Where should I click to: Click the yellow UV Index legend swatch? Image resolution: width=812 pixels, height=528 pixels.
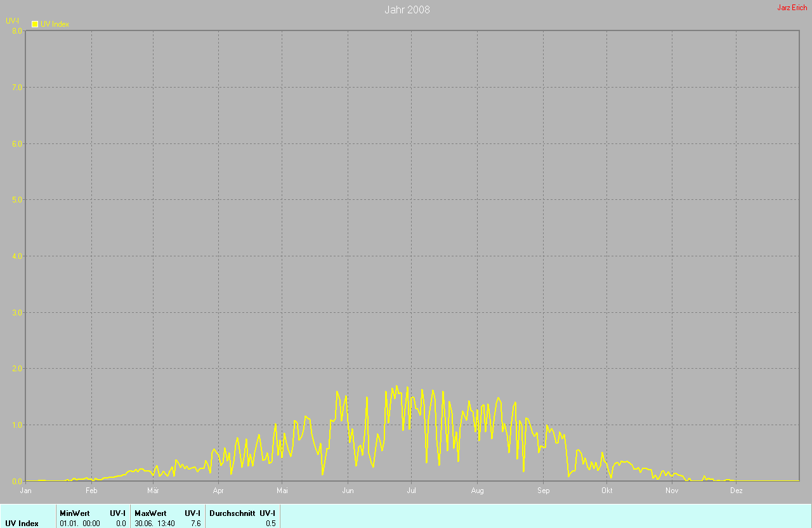(35, 24)
